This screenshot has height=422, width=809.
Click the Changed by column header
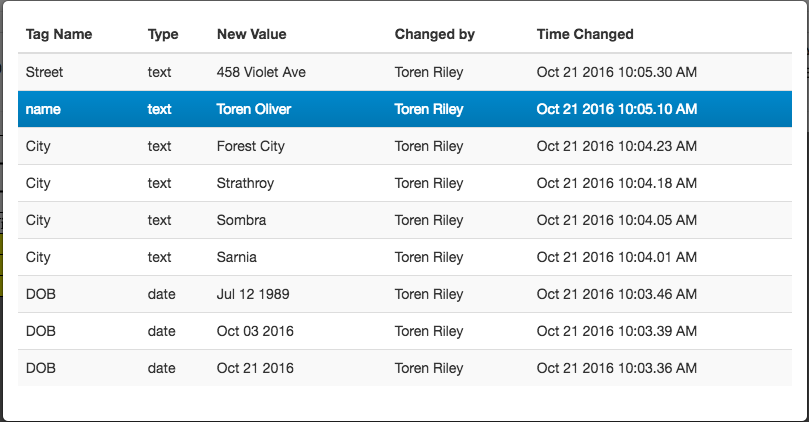434,35
